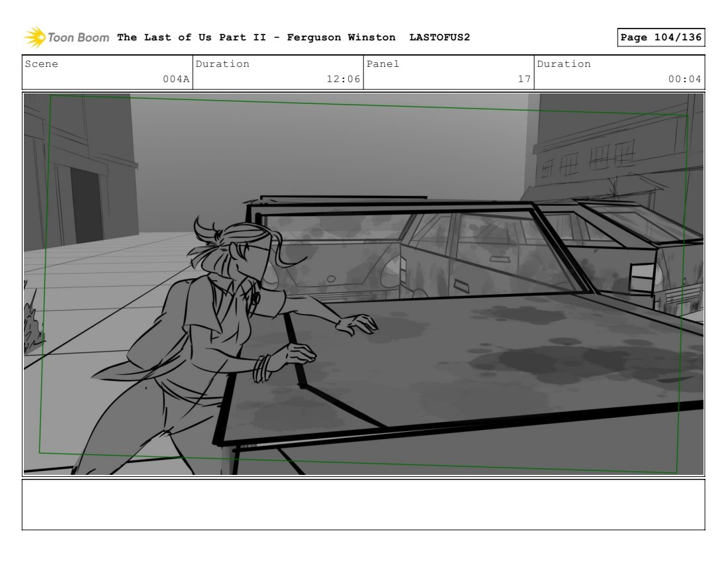Click the 'Page 104/136' page indicator box
Screen dimensions: 728x563
click(x=660, y=37)
